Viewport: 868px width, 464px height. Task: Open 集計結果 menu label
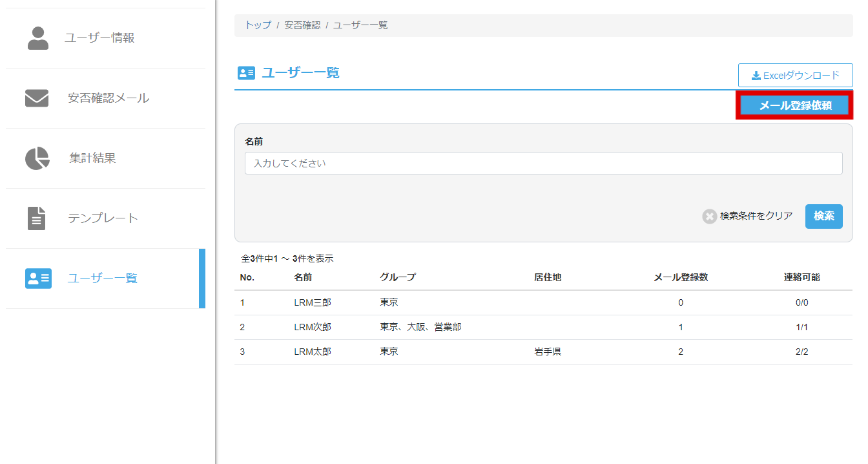tap(92, 158)
